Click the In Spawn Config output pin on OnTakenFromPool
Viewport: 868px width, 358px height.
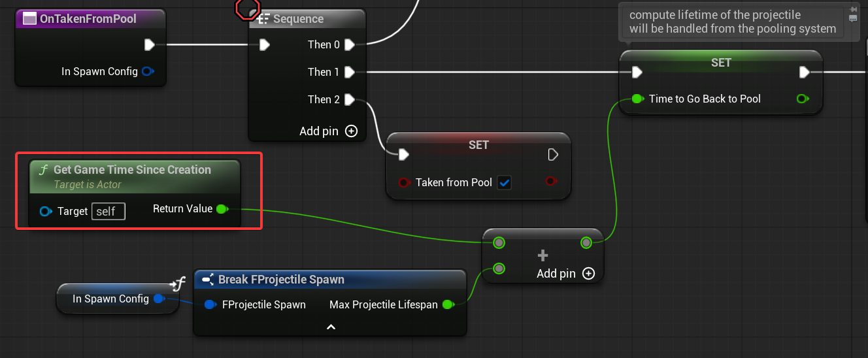pos(148,71)
